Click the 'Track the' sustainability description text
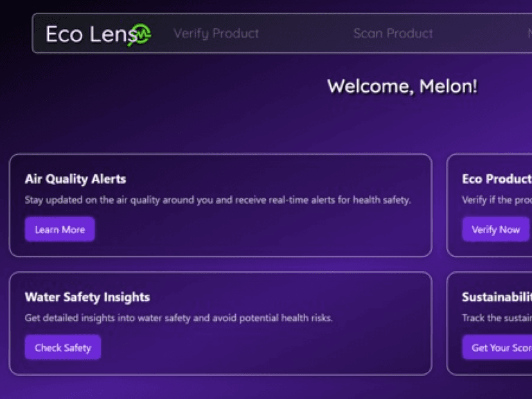Viewport: 532px width, 399px height. coord(496,318)
